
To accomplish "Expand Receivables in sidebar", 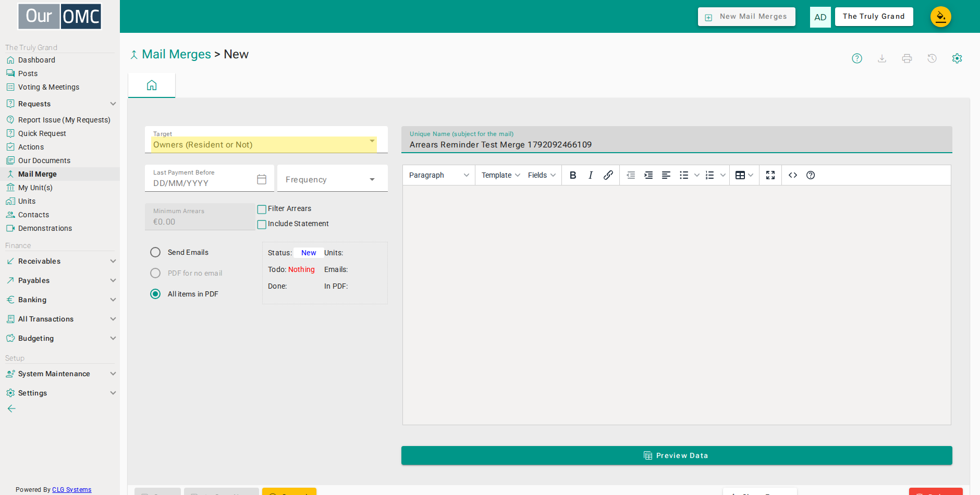I will click(x=60, y=261).
